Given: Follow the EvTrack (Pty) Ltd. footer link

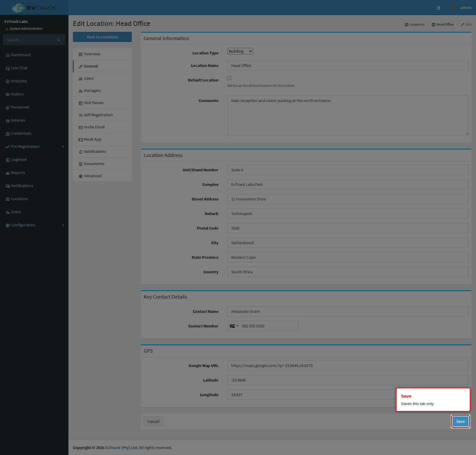Looking at the screenshot, I should pos(122,448).
